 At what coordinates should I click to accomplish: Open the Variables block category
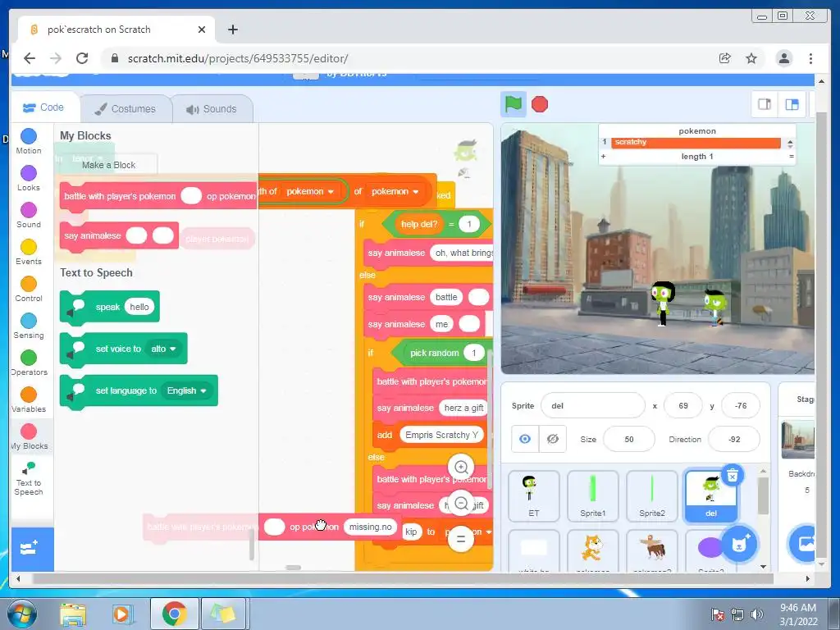tap(29, 400)
